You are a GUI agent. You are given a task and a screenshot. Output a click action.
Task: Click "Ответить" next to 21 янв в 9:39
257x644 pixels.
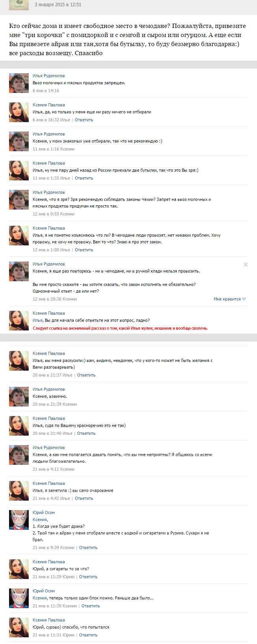click(x=88, y=547)
